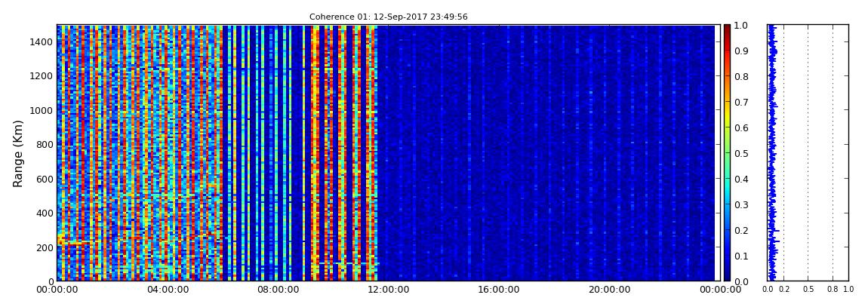The image size is (868, 307).
Task: Click the 600 range tick label
Action: (x=45, y=180)
